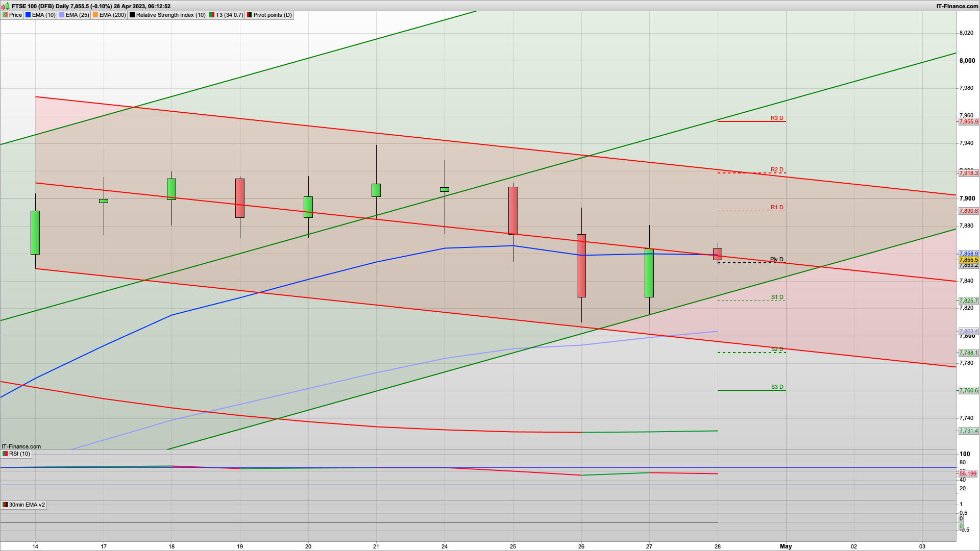Click the candlestick chart icon beside FTSE 100

(5, 6)
